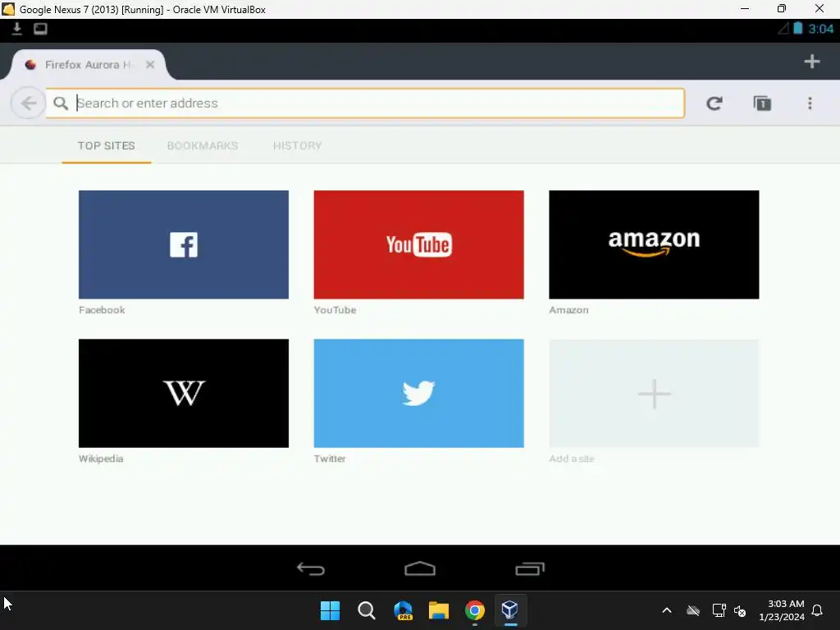Tap the Android home navigation button
Image resolution: width=840 pixels, height=630 pixels.
[419, 568]
